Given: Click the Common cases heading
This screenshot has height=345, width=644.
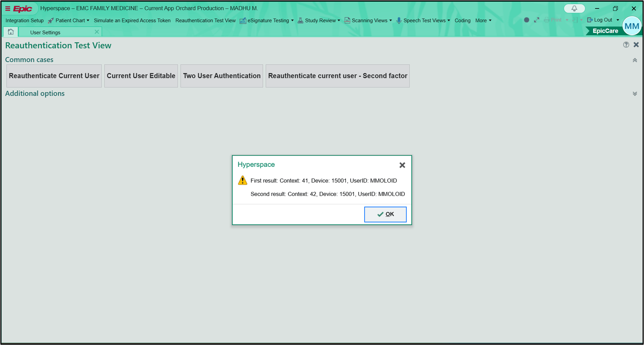Looking at the screenshot, I should coord(29,60).
